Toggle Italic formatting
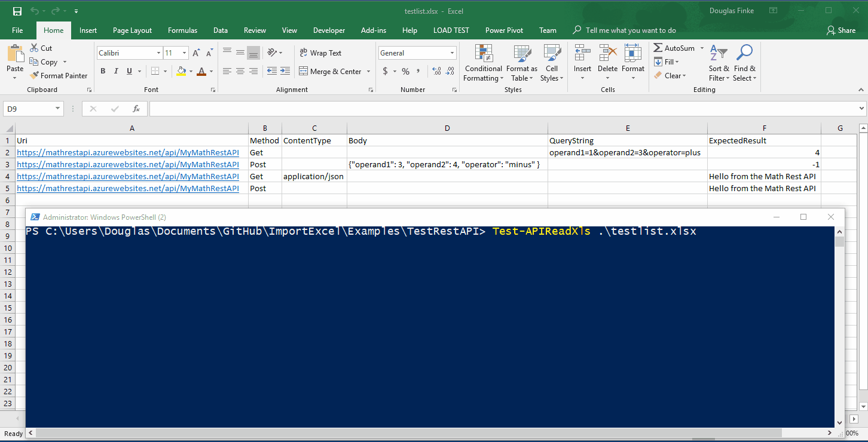Screen dimensions: 868x442 pos(116,72)
